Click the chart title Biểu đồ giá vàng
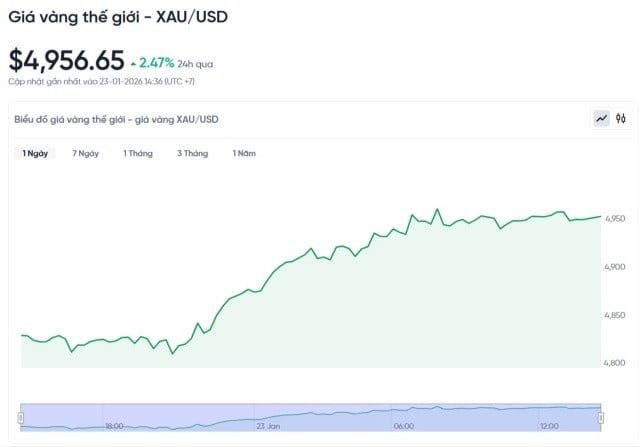 [x=116, y=119]
